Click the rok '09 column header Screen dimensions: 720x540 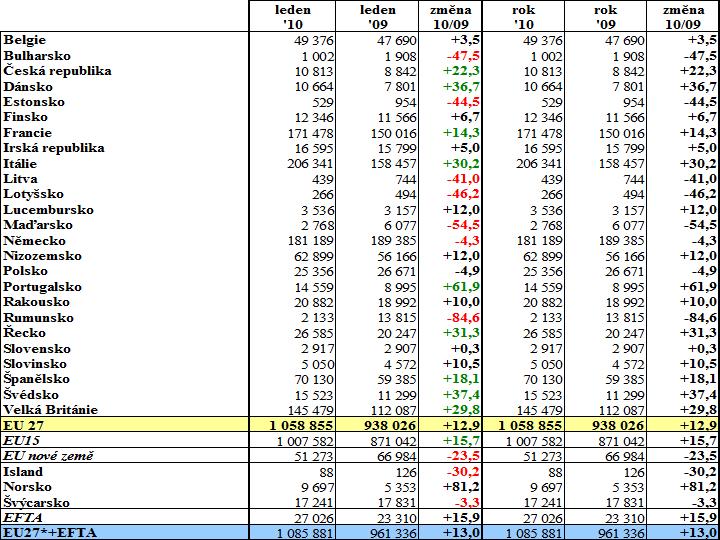[605, 17]
